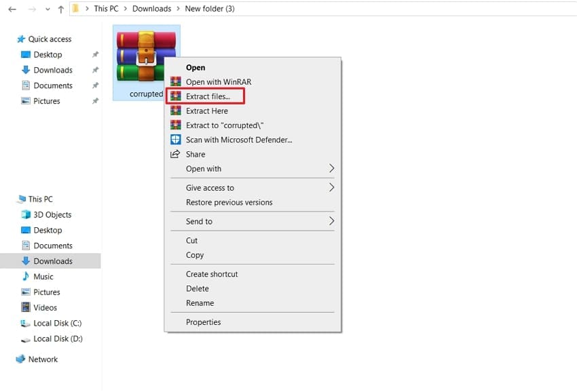
Task: Click the Microsoft Defender shield icon
Action: coord(175,139)
